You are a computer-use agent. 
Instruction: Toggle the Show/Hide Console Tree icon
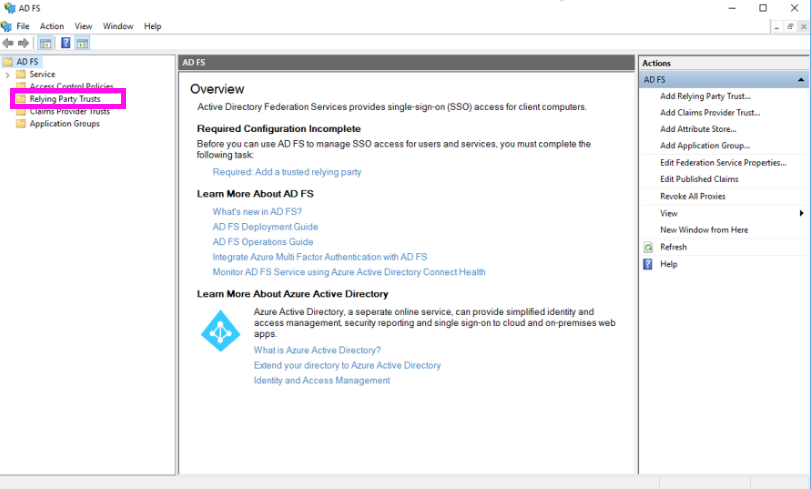(45, 43)
